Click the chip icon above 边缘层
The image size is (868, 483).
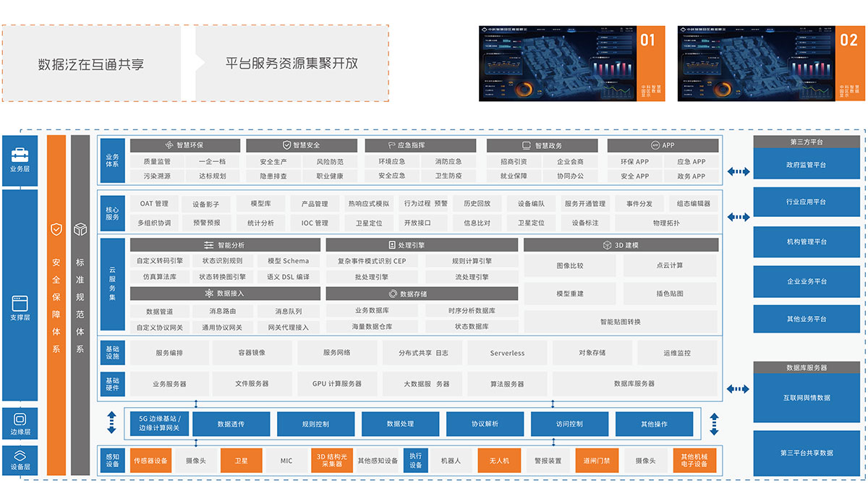point(20,419)
